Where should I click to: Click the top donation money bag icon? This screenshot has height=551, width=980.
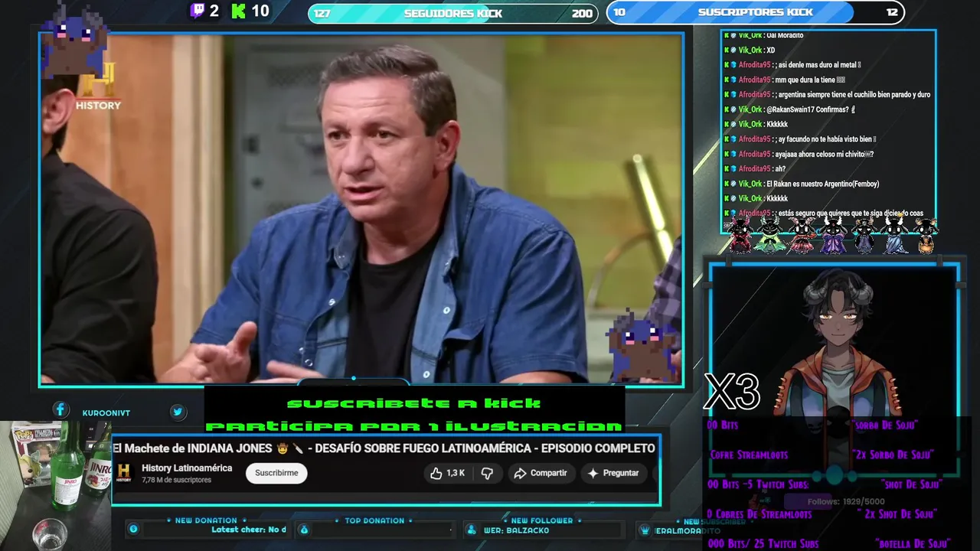[x=304, y=530]
